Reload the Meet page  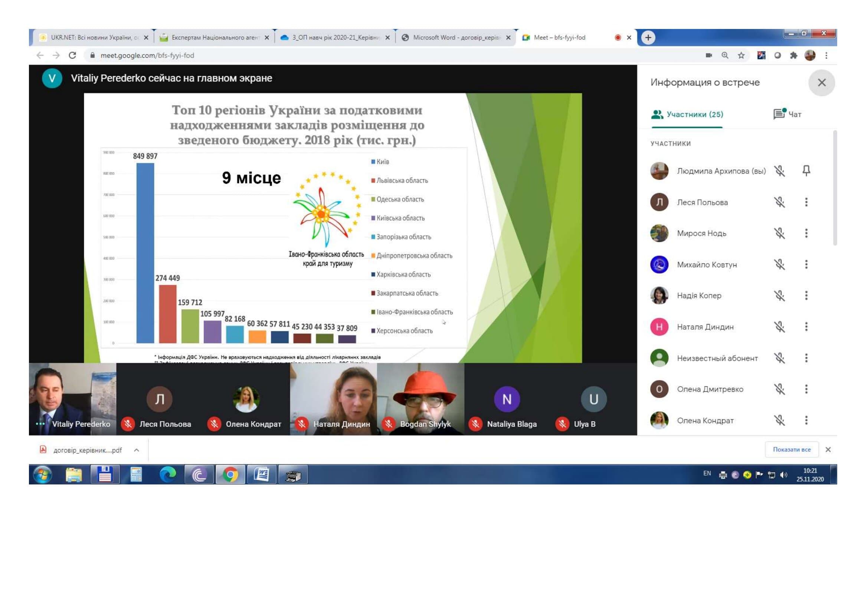click(x=72, y=56)
